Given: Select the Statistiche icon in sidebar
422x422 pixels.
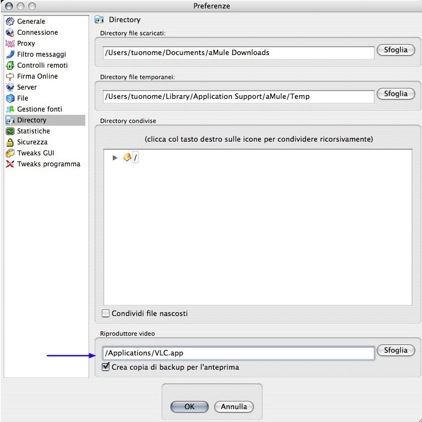Looking at the screenshot, I should tap(10, 131).
